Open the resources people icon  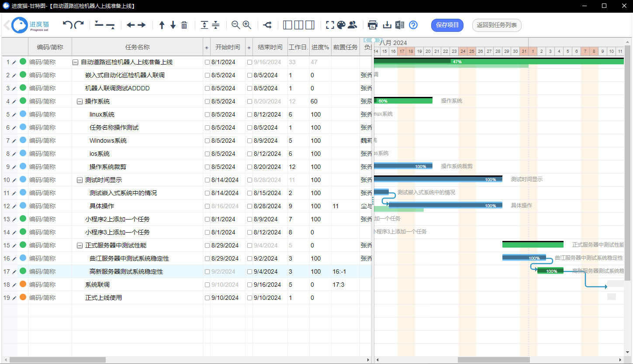click(353, 25)
